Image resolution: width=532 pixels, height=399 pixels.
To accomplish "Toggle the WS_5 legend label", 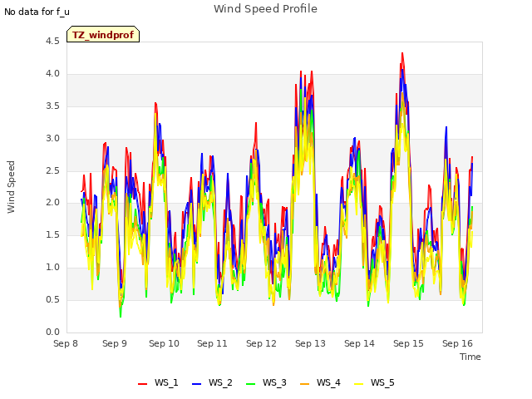I will click(x=382, y=382).
